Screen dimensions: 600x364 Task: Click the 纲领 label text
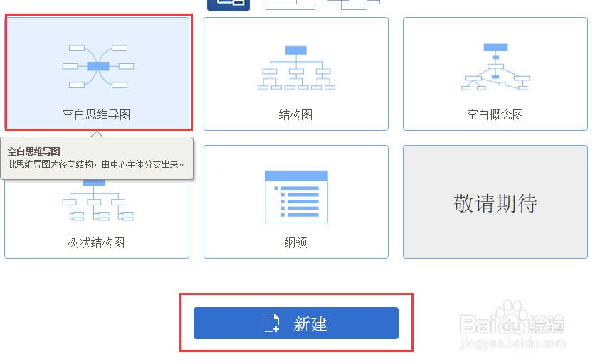pyautogui.click(x=296, y=242)
